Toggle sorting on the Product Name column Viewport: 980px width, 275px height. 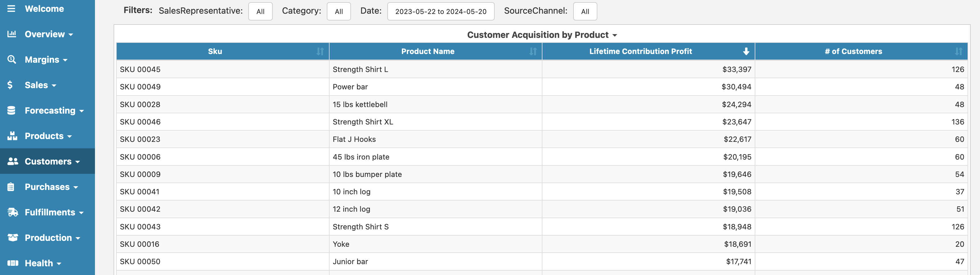click(533, 51)
